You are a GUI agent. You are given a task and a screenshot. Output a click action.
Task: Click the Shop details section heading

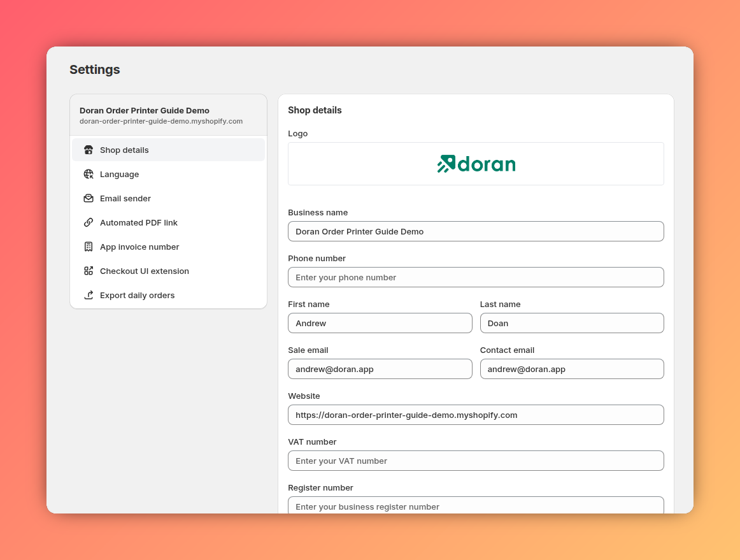(315, 110)
